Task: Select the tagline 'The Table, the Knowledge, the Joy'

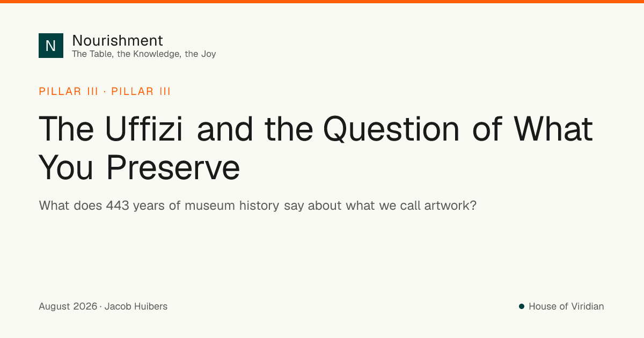Action: pos(144,54)
